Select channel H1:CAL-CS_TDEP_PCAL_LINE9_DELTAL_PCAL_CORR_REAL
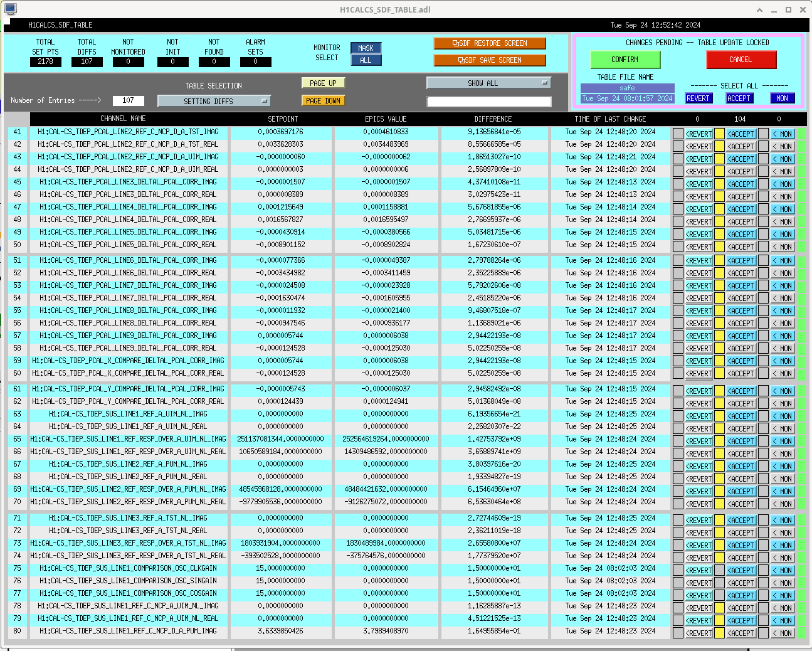812x651 pixels. coord(128,348)
